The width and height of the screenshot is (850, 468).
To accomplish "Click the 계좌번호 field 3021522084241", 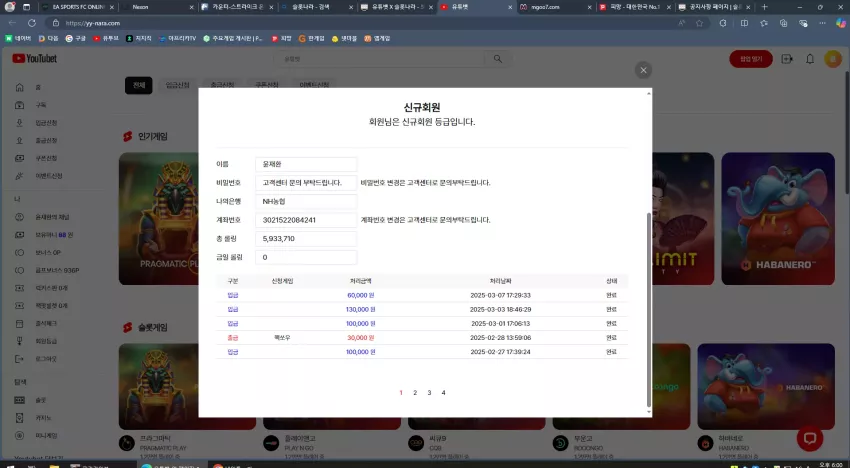I will [x=306, y=220].
